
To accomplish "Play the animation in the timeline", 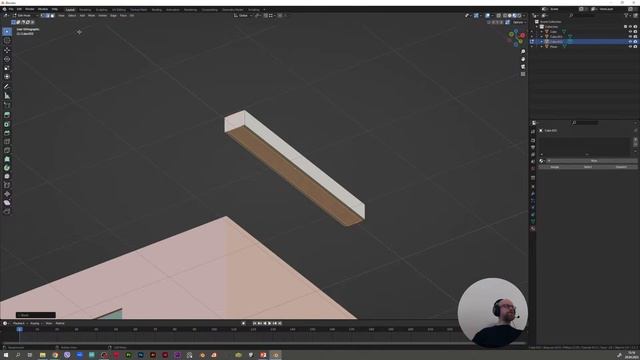I will 269,323.
